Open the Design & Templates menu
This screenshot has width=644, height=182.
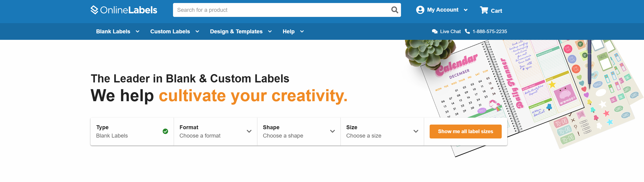240,31
